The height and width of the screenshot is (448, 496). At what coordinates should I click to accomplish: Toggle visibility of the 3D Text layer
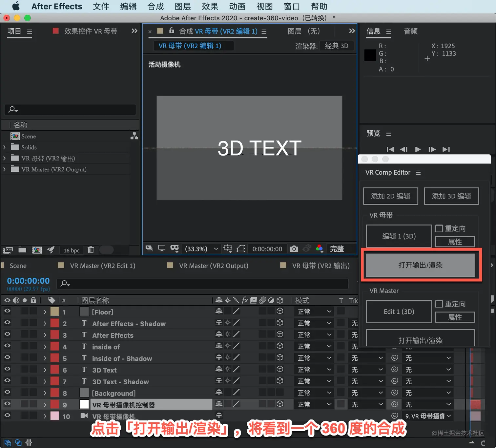click(x=7, y=369)
